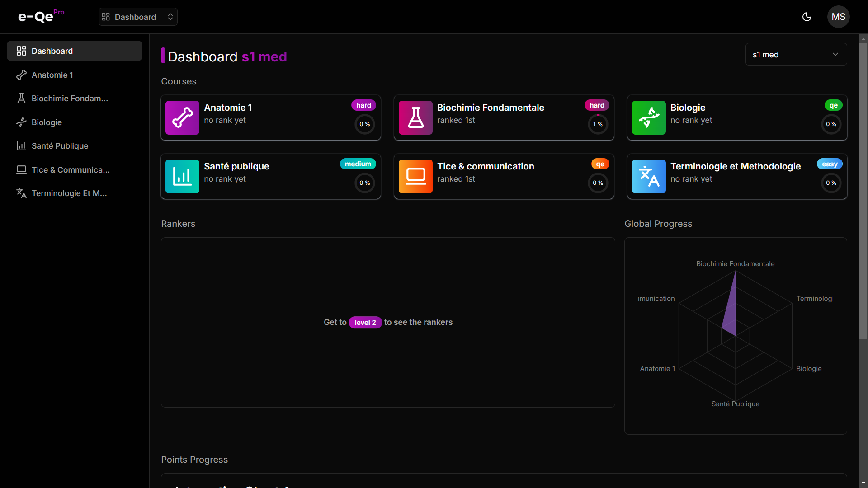Click the level 2 badge in Rankers
The height and width of the screenshot is (488, 868).
pyautogui.click(x=365, y=322)
